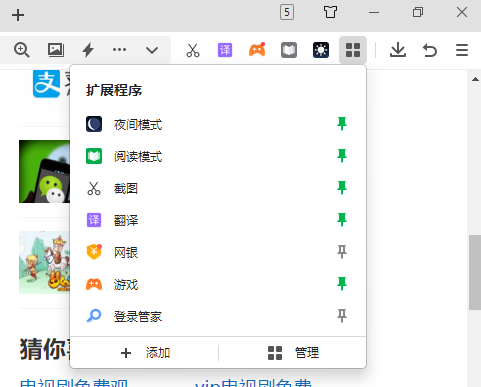Click the scissors screenshot icon in toolbar
Screen dimensions: 481x387
pos(193,50)
